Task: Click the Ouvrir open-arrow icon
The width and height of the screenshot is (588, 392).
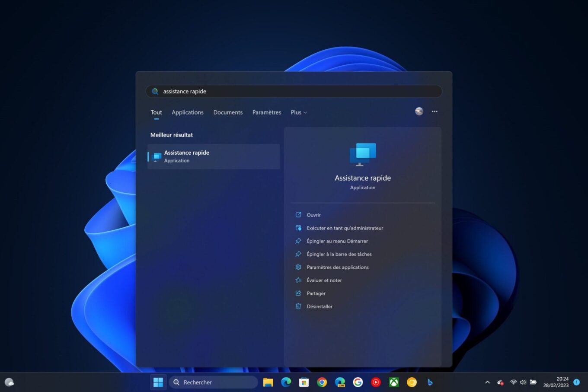Action: [x=298, y=215]
